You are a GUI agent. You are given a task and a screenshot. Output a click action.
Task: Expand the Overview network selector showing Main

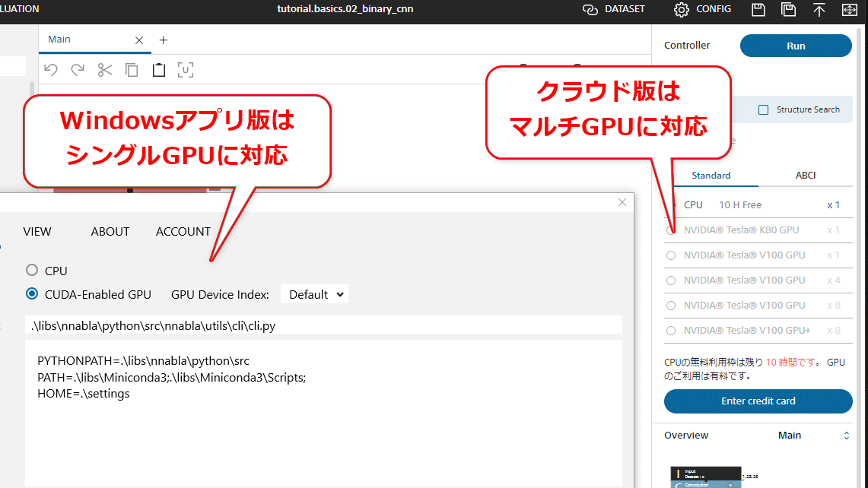point(846,436)
